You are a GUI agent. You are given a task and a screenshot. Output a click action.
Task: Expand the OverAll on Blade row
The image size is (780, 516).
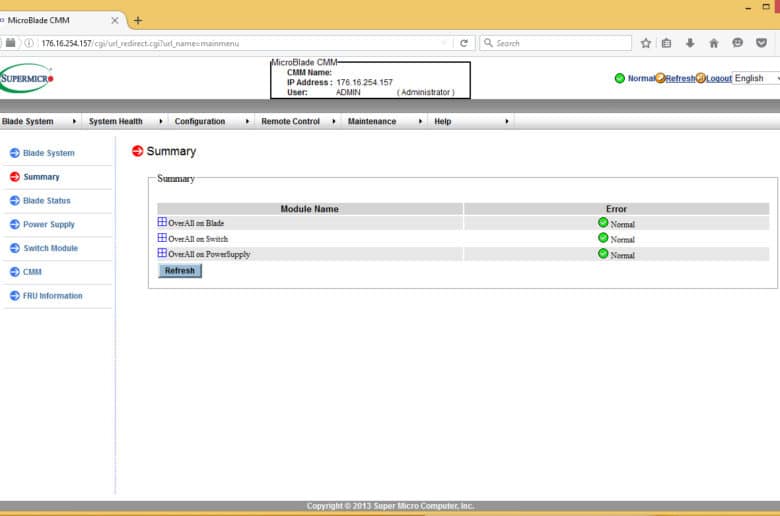162,222
